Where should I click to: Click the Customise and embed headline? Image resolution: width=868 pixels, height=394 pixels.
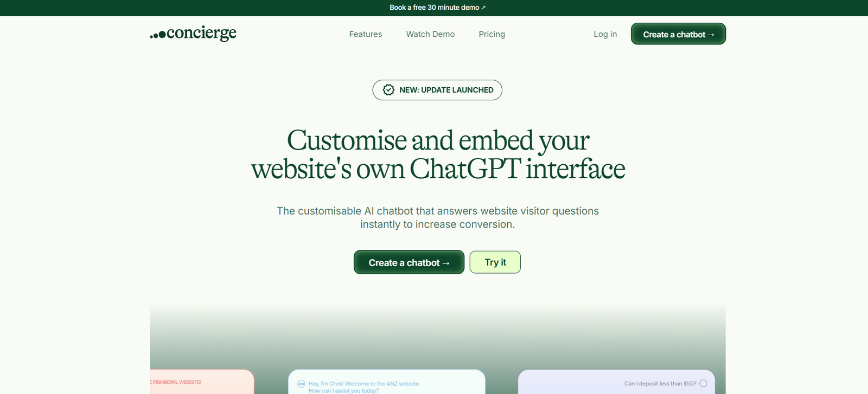pyautogui.click(x=438, y=154)
